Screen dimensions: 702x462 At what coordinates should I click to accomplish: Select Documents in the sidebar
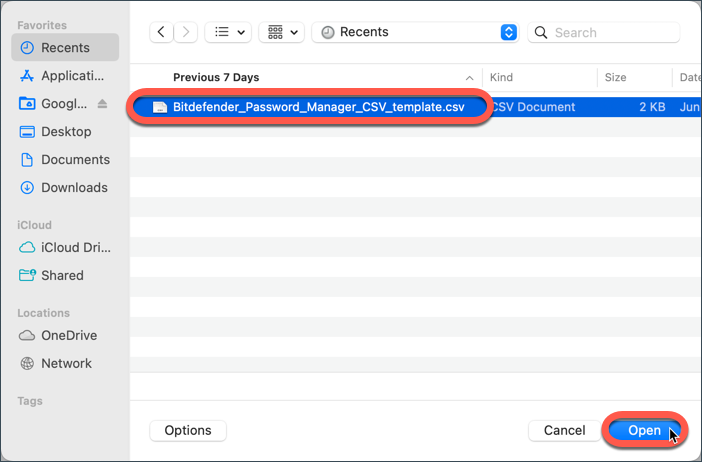(65, 159)
